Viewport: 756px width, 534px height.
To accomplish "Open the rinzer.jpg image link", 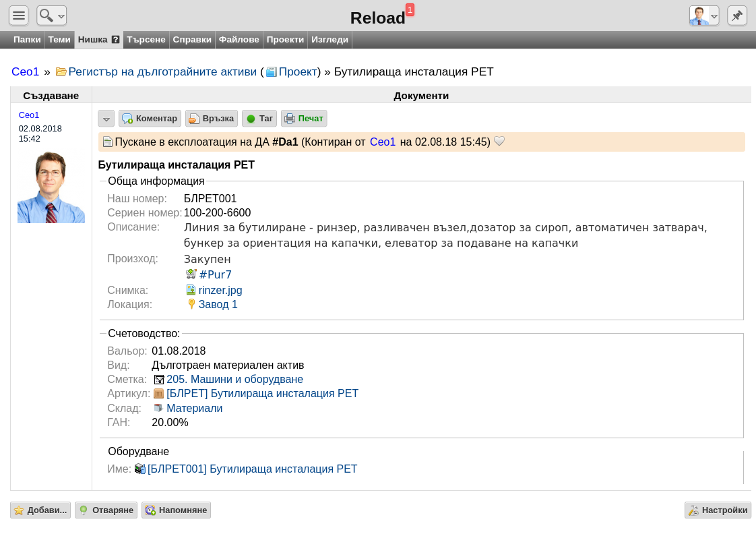I will (220, 291).
